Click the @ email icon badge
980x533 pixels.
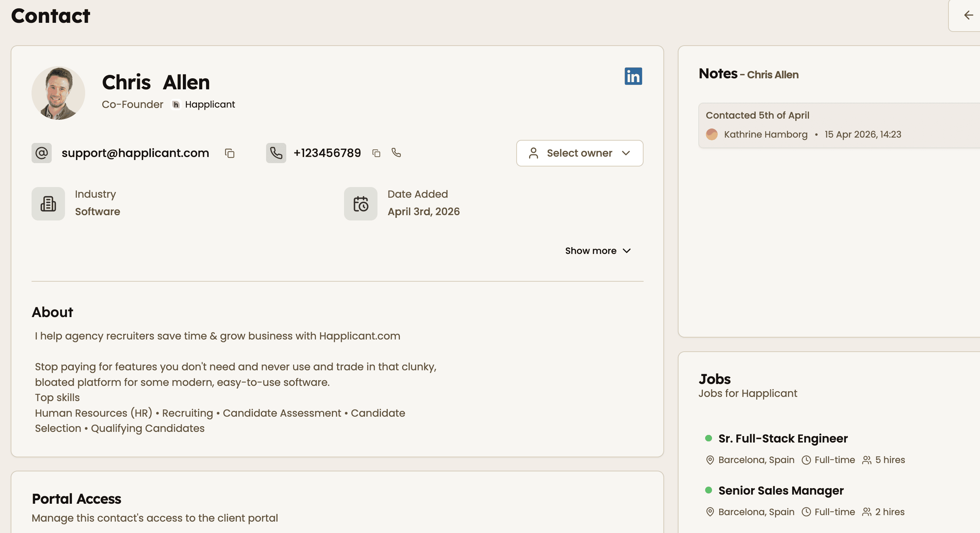coord(41,153)
